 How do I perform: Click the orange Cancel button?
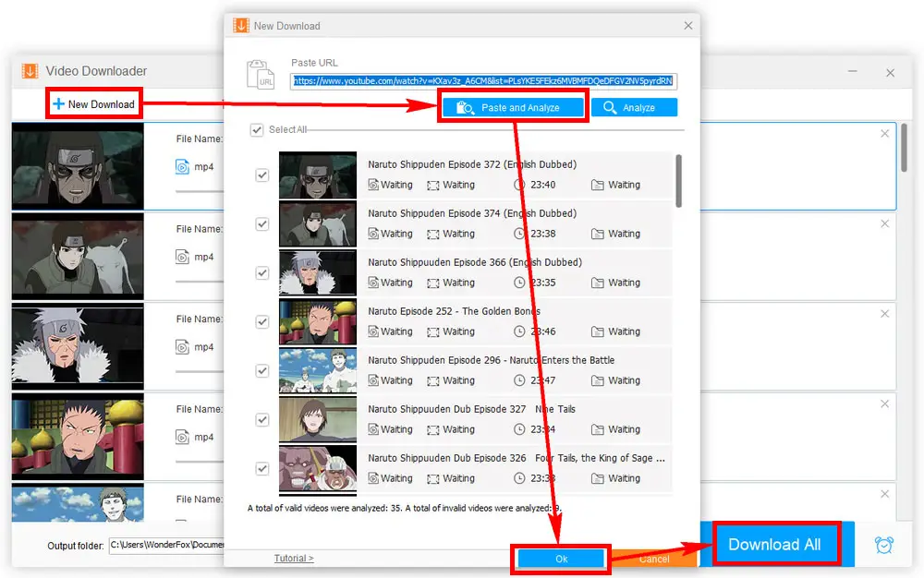pyautogui.click(x=654, y=559)
